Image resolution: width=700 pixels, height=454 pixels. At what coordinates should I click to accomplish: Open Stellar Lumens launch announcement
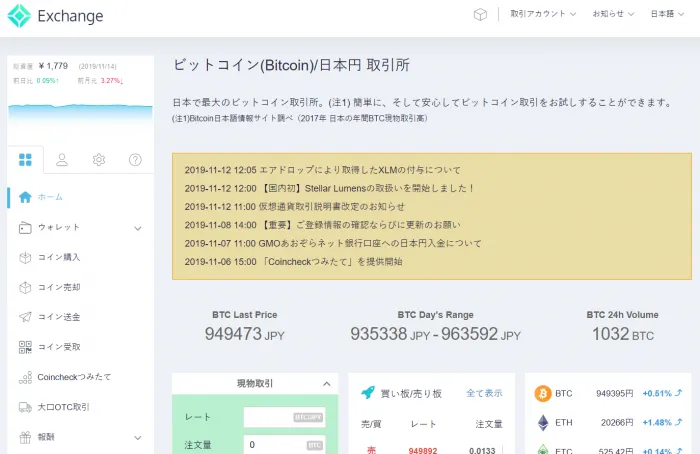(x=329, y=188)
